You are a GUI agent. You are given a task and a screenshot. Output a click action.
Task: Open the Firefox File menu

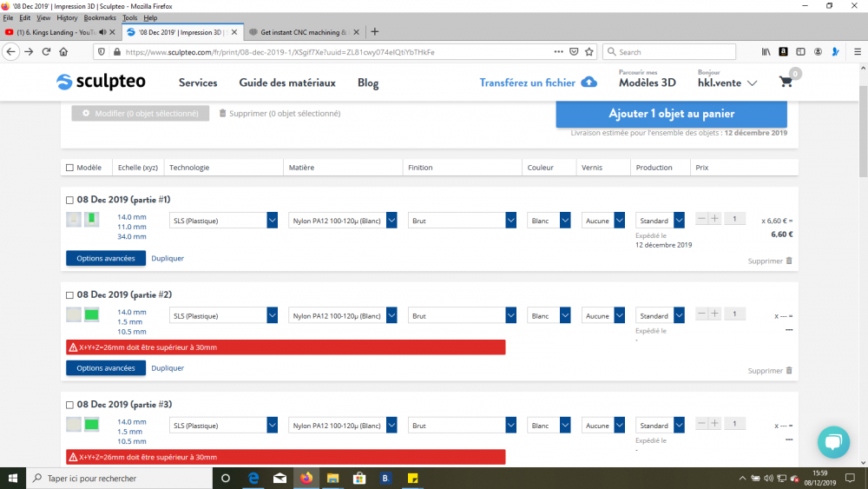click(9, 17)
